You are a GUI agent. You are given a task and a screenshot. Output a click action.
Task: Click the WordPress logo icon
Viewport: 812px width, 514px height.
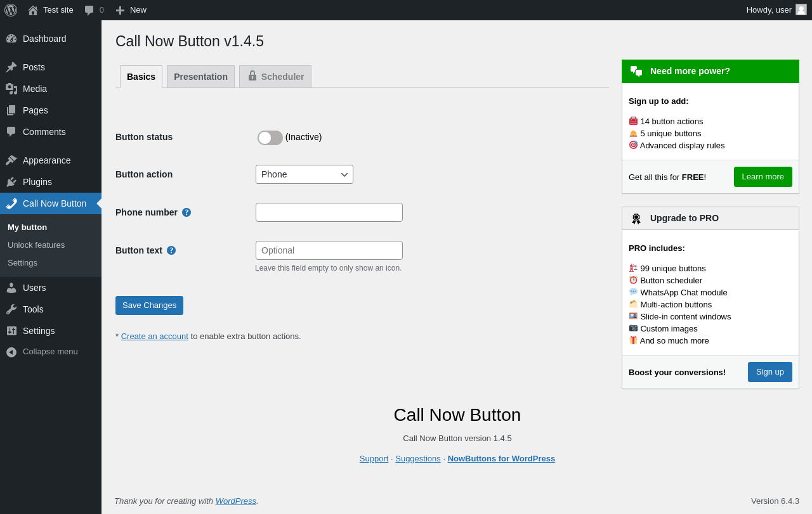pyautogui.click(x=11, y=10)
